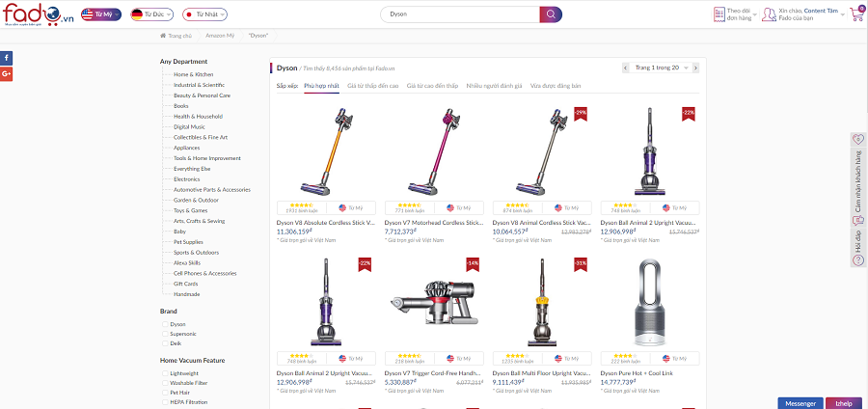868x409 pixels.
Task: Expand the 'Từ Mỹ' country selector
Action: click(x=100, y=15)
